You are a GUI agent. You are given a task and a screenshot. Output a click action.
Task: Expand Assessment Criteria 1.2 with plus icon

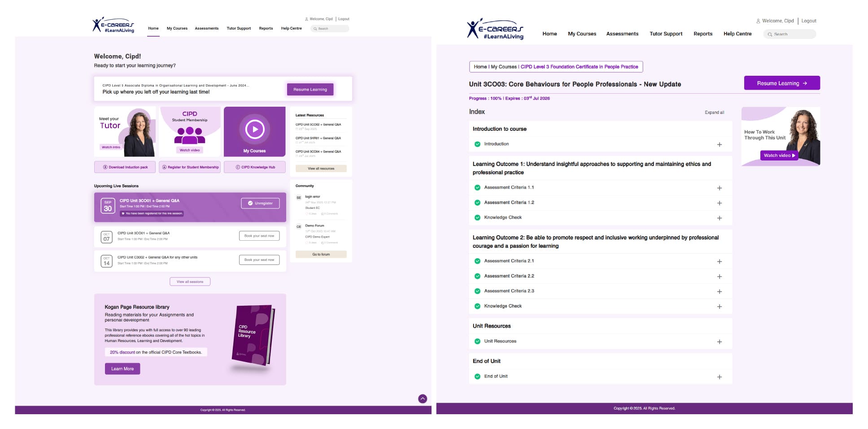pos(719,203)
